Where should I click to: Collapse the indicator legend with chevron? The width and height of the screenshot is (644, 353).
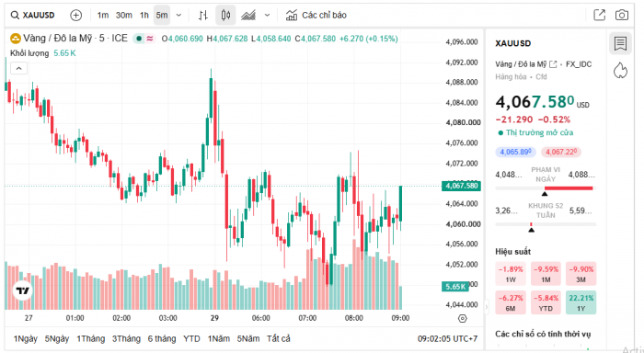[19, 69]
